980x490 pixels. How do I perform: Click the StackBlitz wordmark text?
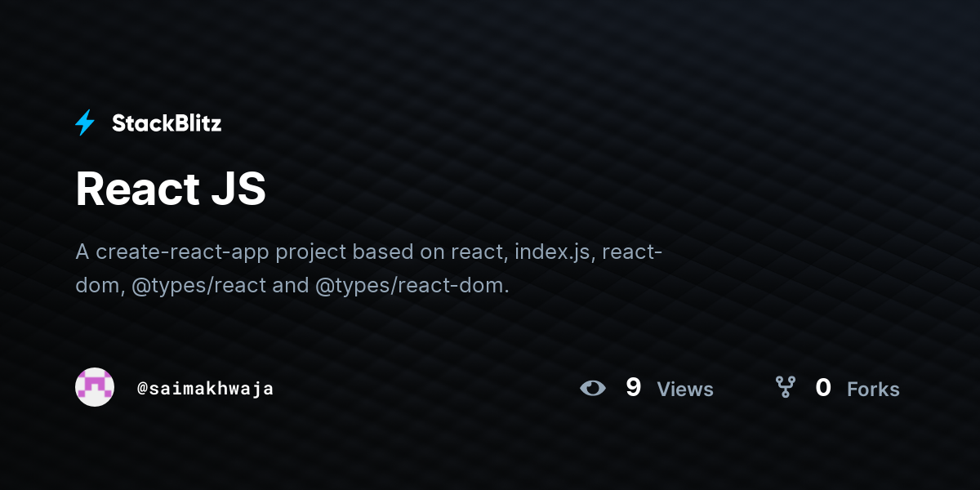tap(167, 123)
